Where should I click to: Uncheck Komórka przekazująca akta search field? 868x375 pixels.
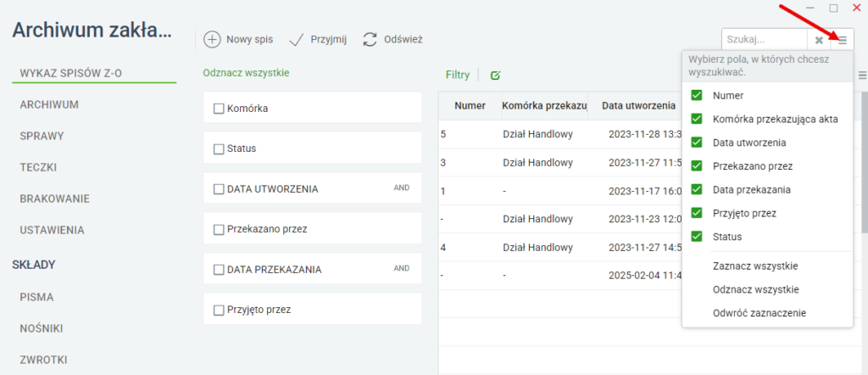[x=697, y=119]
